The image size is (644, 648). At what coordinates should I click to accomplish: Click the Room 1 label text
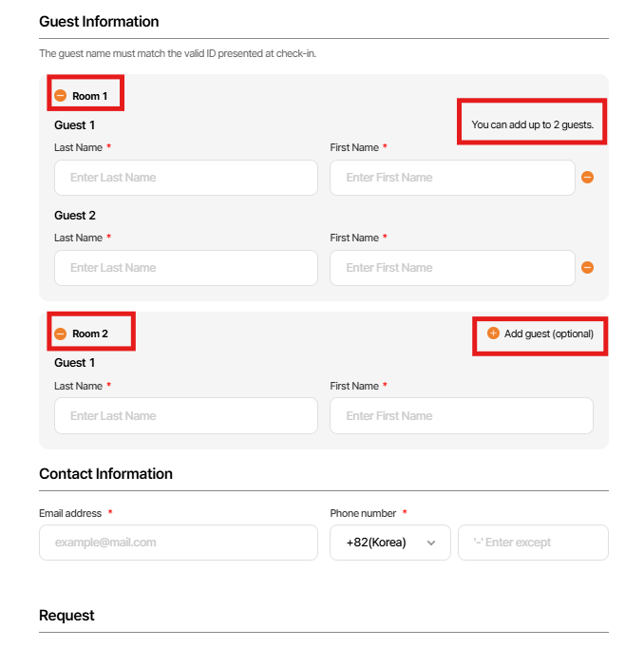pyautogui.click(x=90, y=96)
